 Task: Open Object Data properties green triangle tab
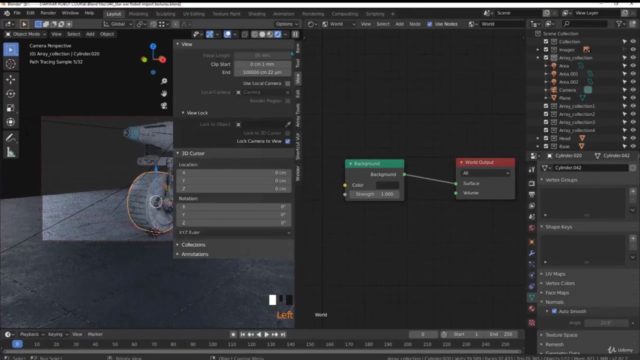tap(531, 297)
